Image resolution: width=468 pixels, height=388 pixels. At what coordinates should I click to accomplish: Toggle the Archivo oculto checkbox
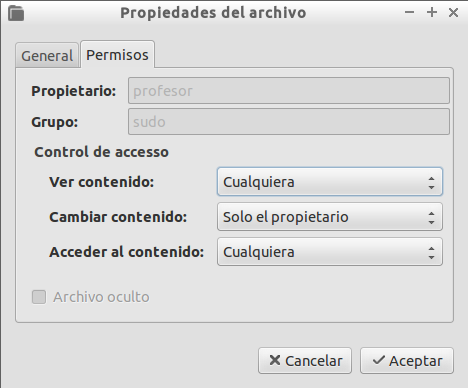39,297
